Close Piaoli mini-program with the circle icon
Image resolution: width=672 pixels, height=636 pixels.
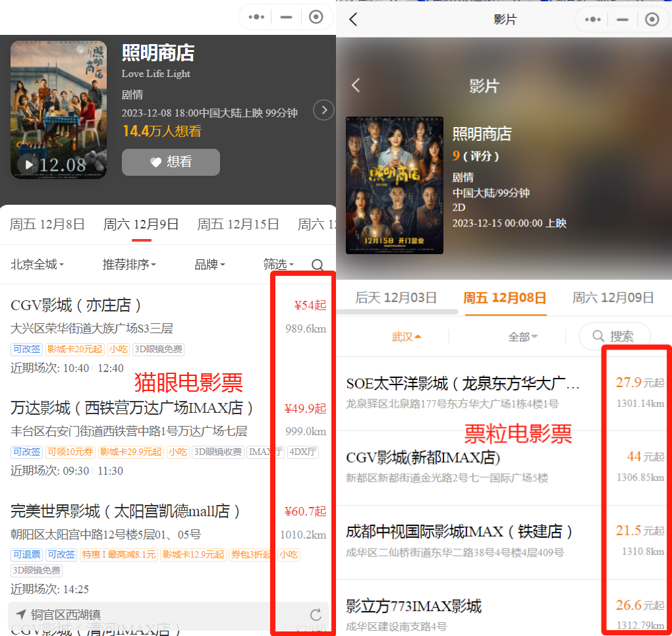652,19
